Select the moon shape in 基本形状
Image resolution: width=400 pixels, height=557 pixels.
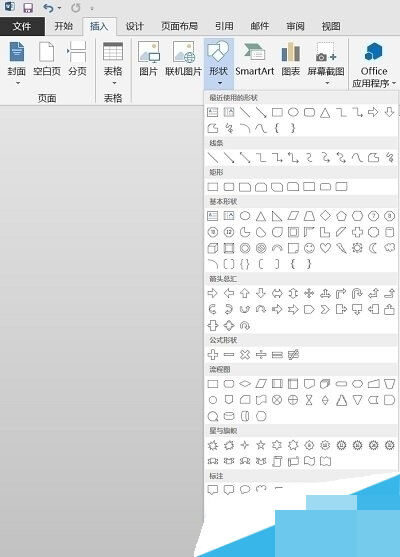[373, 248]
